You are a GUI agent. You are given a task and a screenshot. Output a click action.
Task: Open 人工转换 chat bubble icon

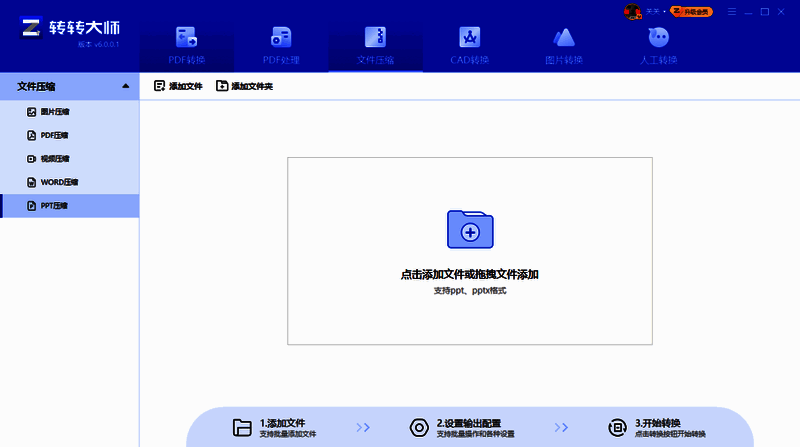tap(658, 38)
